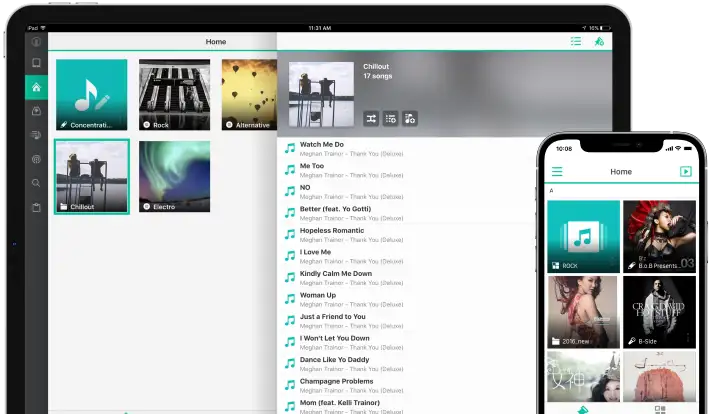This screenshot has width=711, height=414.
Task: Click the Chillout album cover in header
Action: [321, 94]
